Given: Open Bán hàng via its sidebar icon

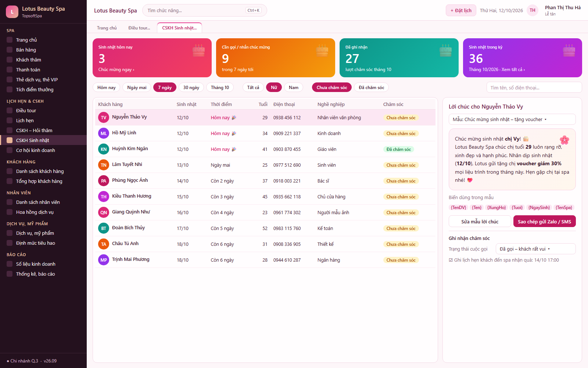Looking at the screenshot, I should click(10, 50).
